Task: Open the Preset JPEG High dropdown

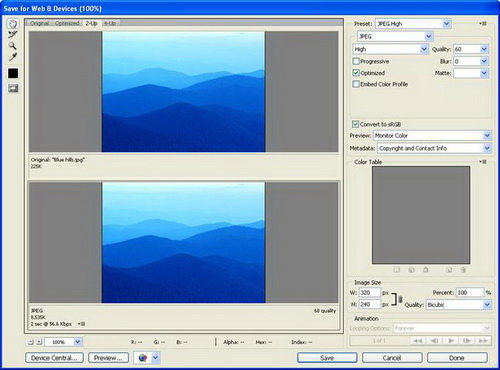Action: 413,24
